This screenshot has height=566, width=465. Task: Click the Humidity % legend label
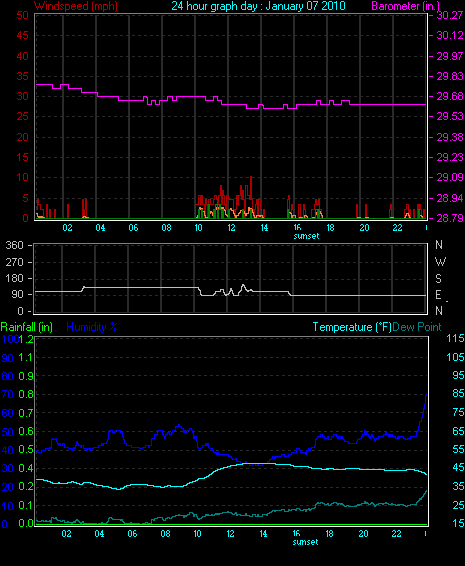coord(92,327)
